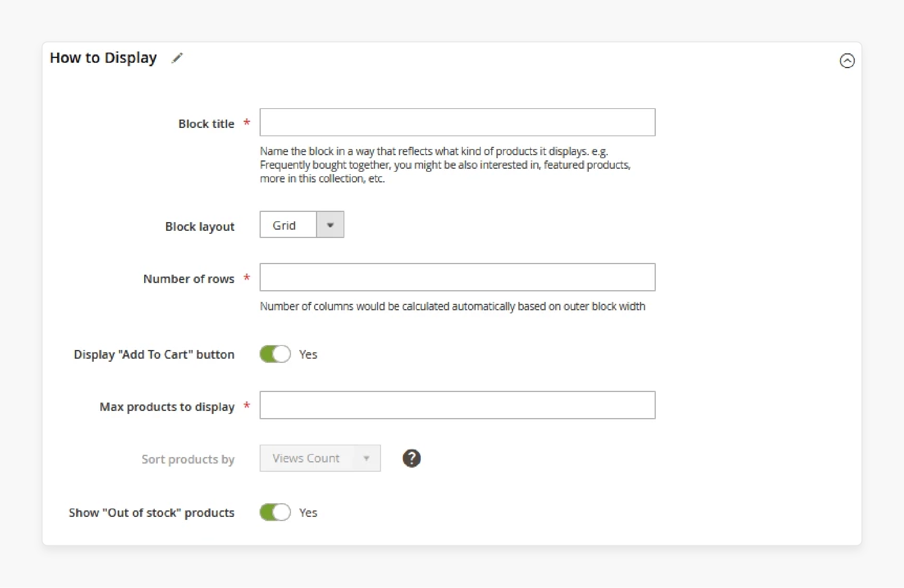The width and height of the screenshot is (904, 588).
Task: Open the Block layout Grid dropdown
Action: click(x=302, y=224)
